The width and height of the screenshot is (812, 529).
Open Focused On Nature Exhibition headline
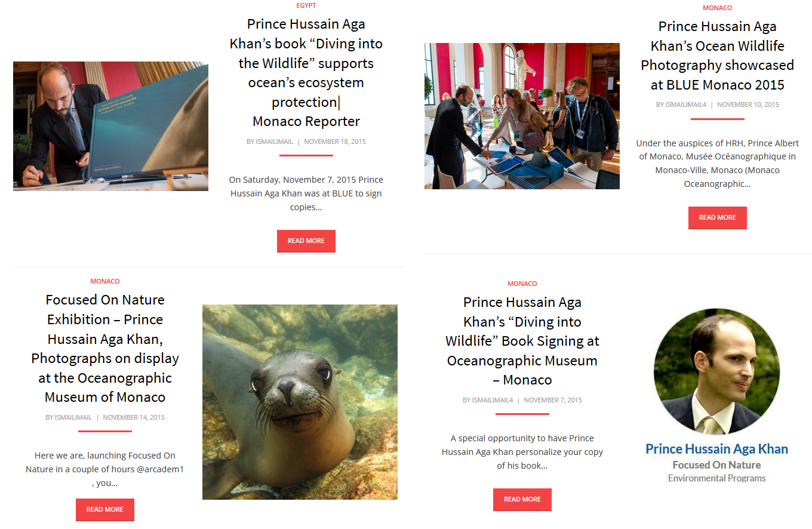click(104, 348)
